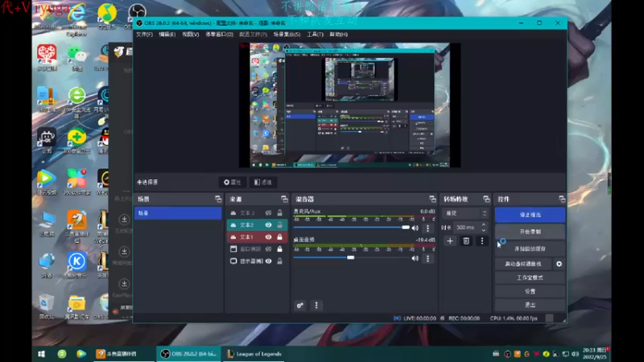Hide the 文本1 source
Viewport: 644px width, 362px height.
268,237
